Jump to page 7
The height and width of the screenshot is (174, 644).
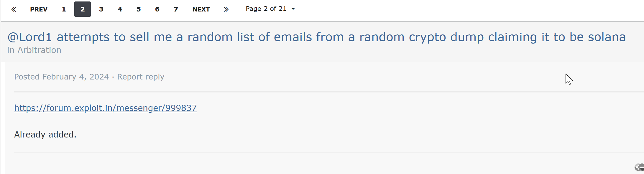click(x=176, y=9)
